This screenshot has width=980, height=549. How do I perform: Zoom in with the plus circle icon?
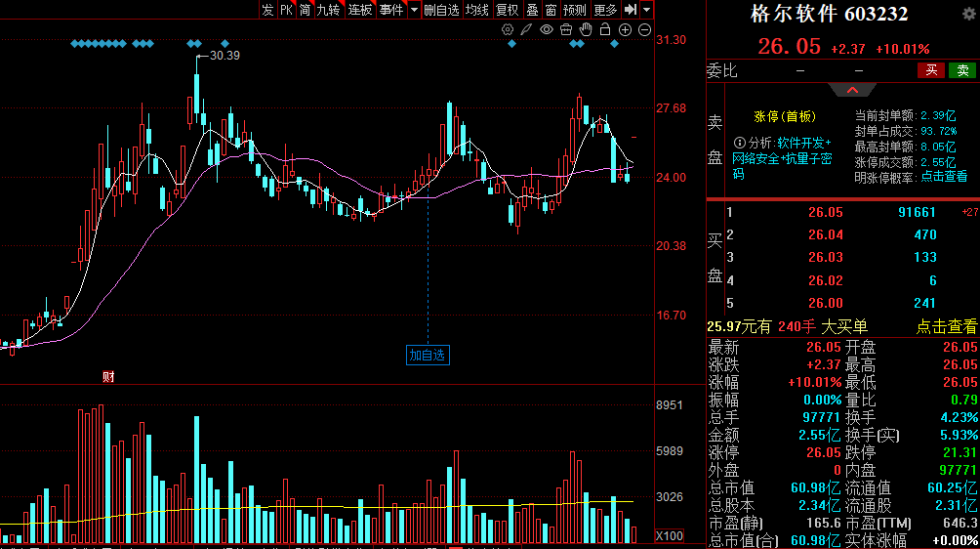[x=626, y=30]
